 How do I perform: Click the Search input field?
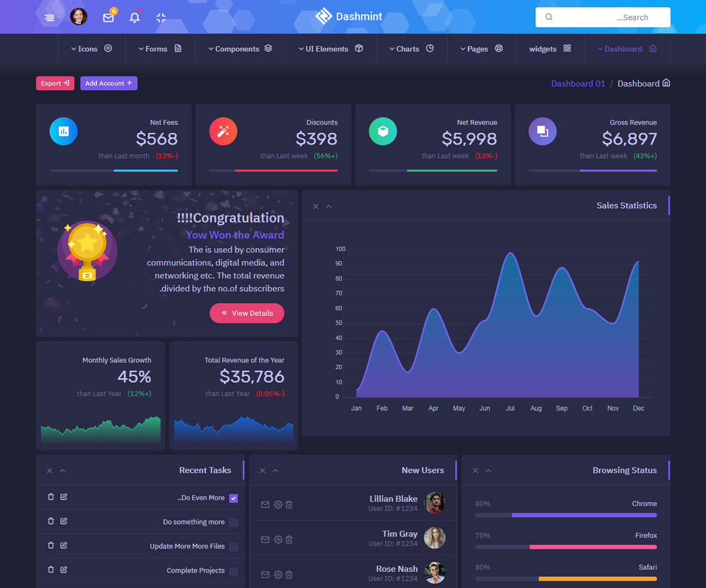click(602, 18)
